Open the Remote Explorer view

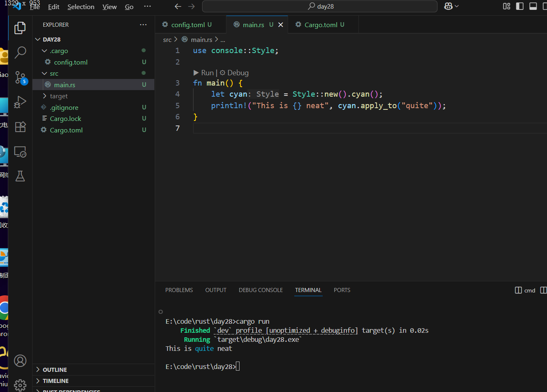pyautogui.click(x=20, y=152)
